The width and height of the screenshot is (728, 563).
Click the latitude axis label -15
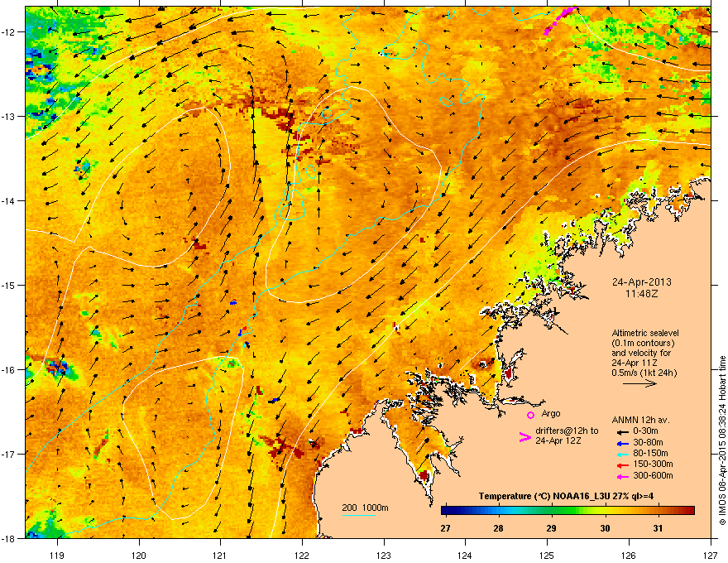point(10,285)
